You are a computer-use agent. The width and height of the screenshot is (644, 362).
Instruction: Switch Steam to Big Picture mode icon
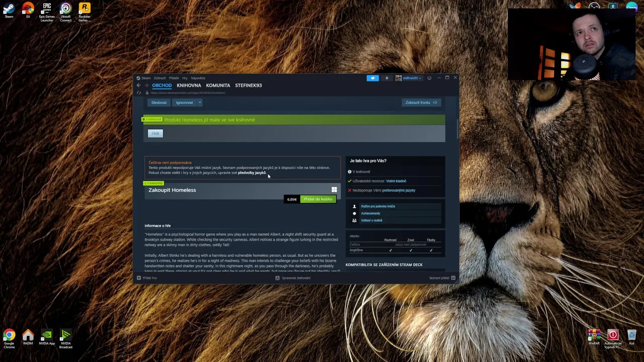tap(429, 78)
